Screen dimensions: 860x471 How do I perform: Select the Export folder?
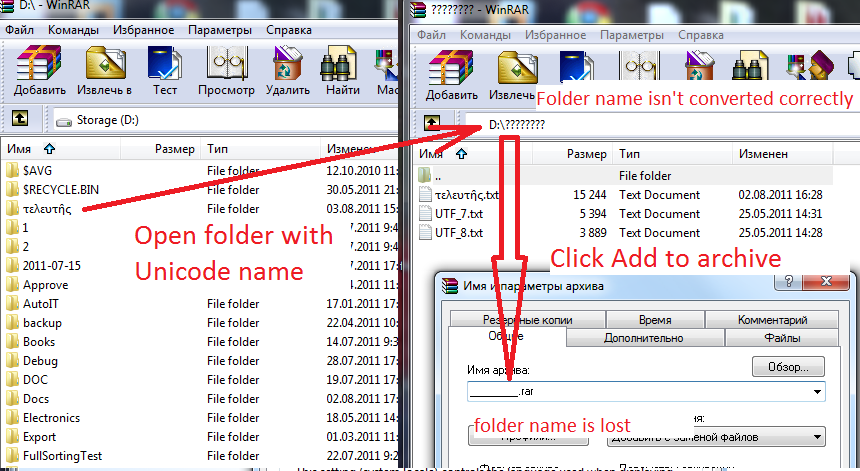pos(39,437)
